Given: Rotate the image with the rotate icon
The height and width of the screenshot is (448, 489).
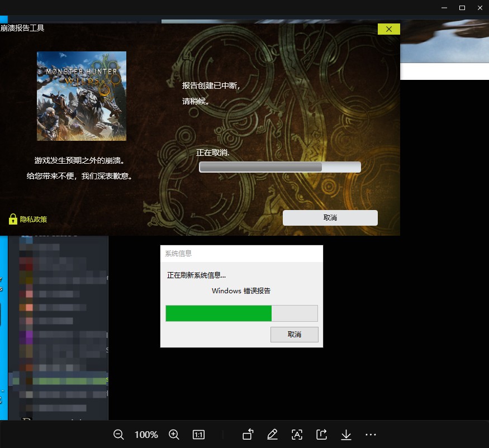Looking at the screenshot, I should pyautogui.click(x=248, y=435).
